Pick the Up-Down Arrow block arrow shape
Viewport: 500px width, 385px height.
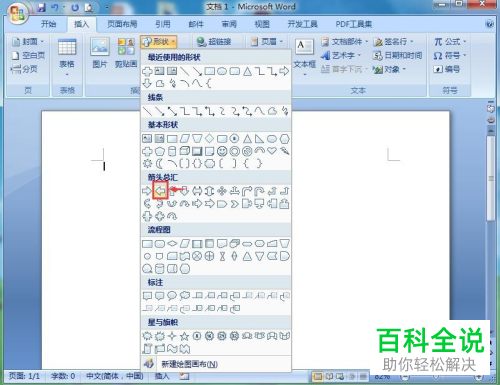click(x=209, y=191)
